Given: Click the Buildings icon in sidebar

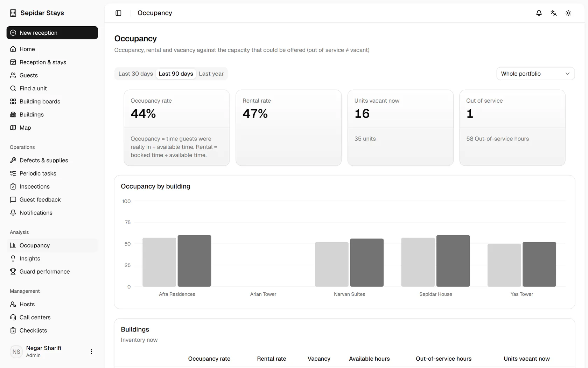Looking at the screenshot, I should (13, 115).
